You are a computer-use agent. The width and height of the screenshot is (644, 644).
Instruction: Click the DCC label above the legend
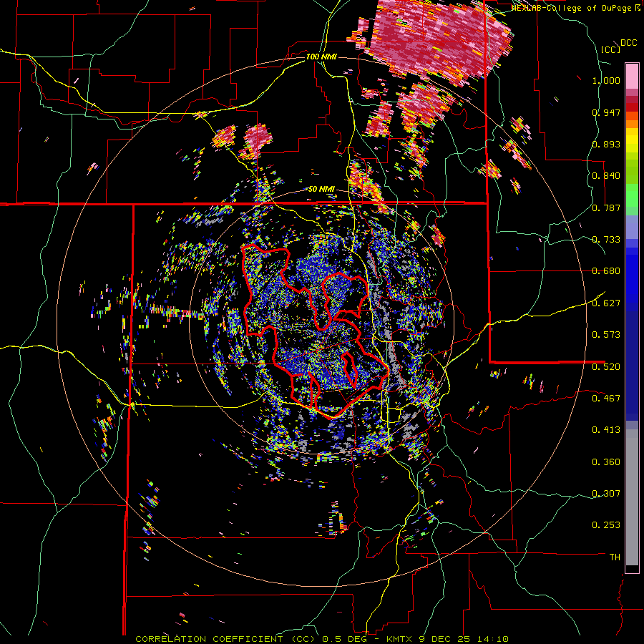click(628, 43)
